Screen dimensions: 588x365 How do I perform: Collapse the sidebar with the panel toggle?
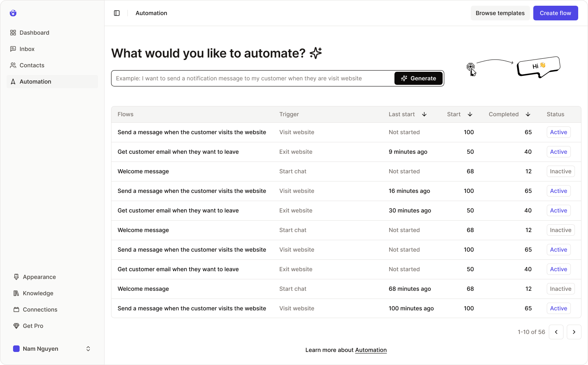117,13
